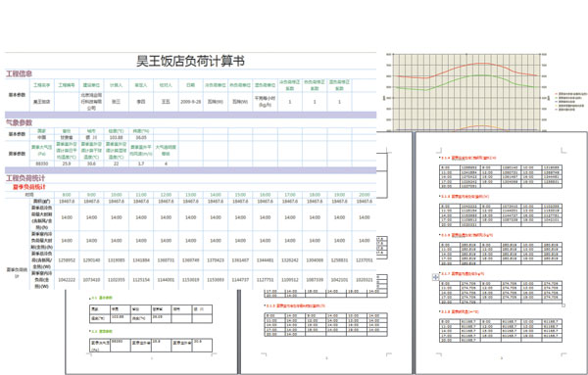The height and width of the screenshot is (375, 588).
Task: Select the cell containing 王五
Action: point(166,102)
